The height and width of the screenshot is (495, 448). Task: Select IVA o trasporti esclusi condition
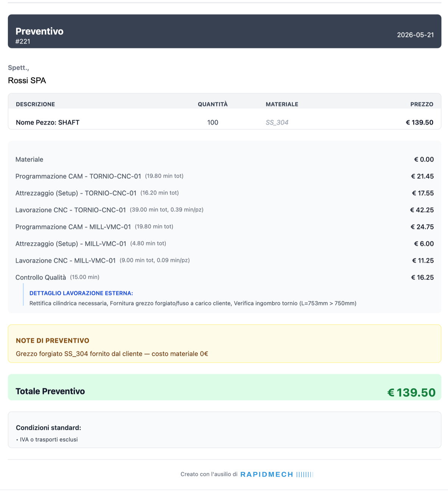pyautogui.click(x=49, y=439)
